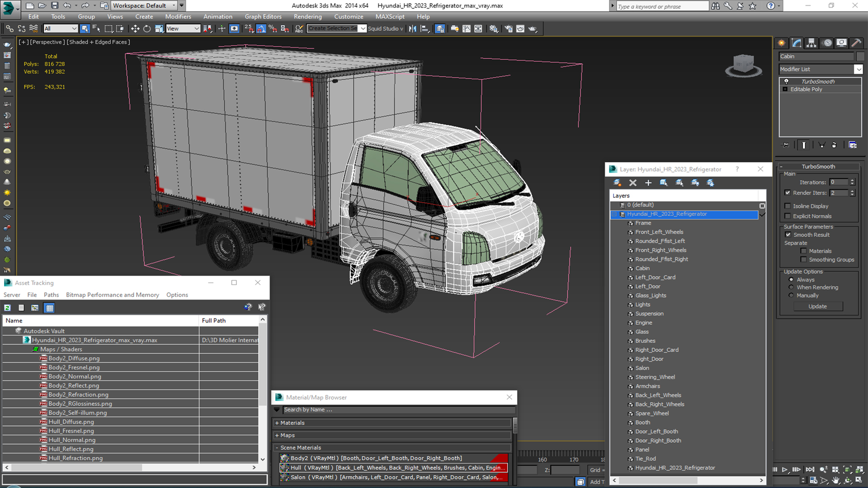The image size is (868, 488).
Task: Toggle Render Iters checkbox
Action: pos(788,193)
